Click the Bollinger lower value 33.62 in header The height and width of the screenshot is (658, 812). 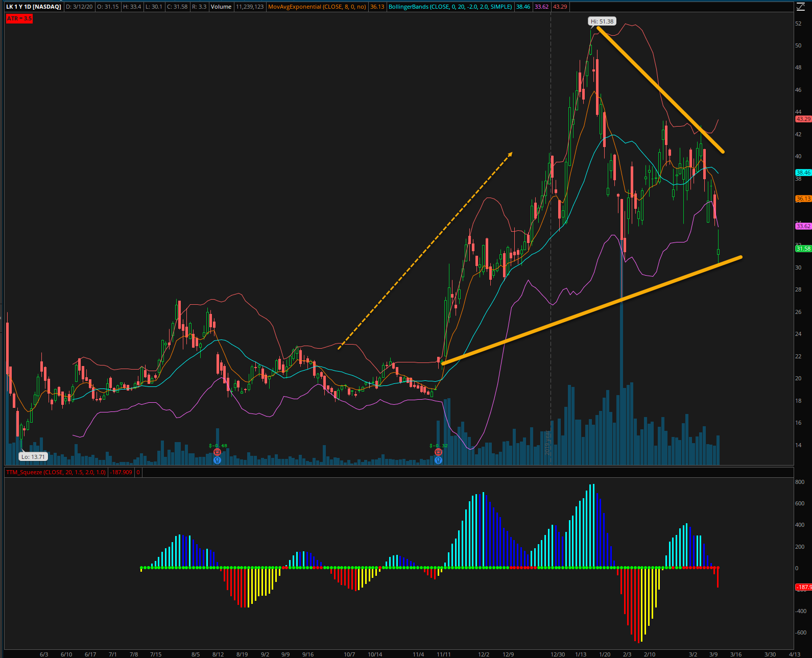542,7
